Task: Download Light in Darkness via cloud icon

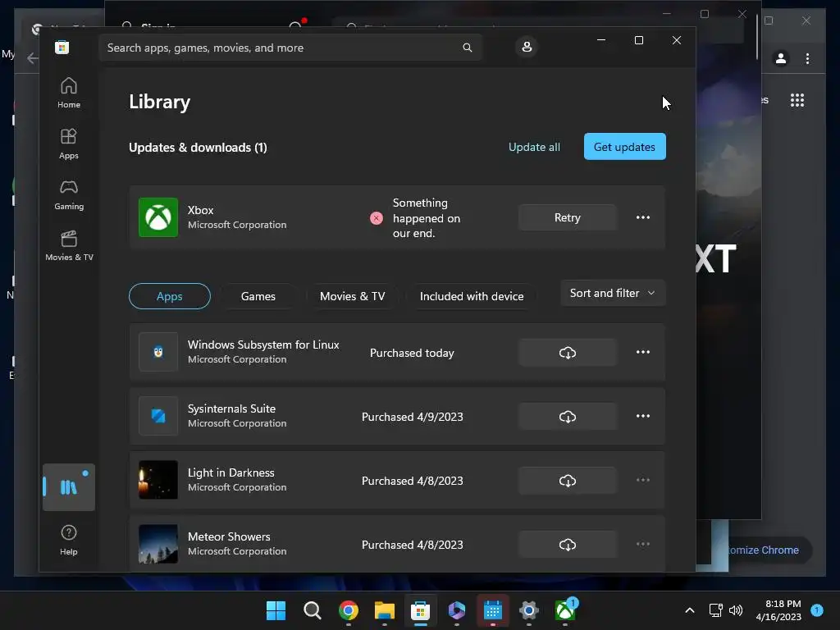Action: [568, 481]
